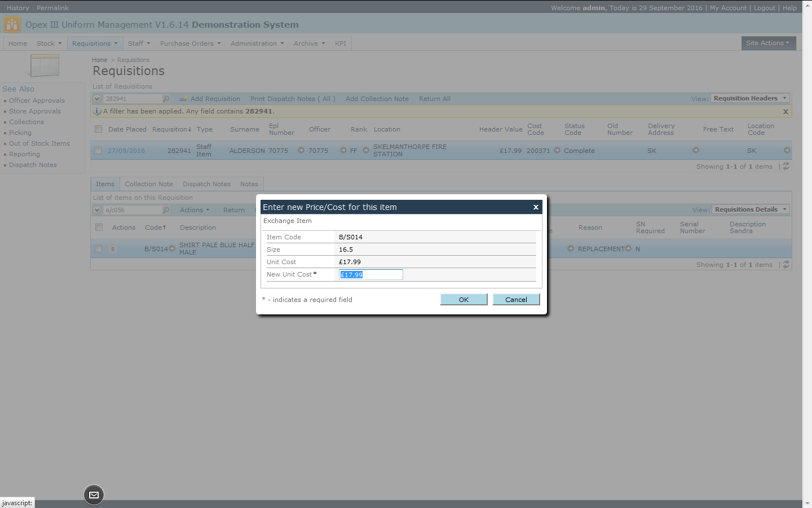Open the Actions dropdown in items toolbar
The image size is (812, 508).
pos(195,210)
